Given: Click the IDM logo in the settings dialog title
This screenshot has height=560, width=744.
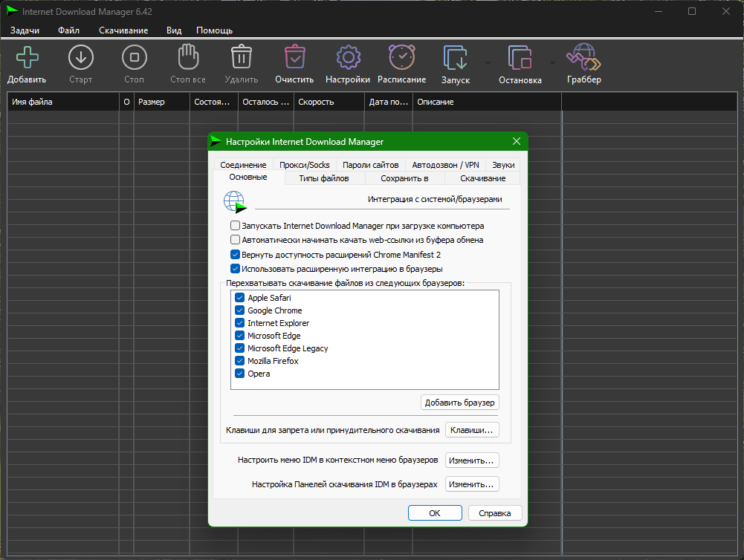Looking at the screenshot, I should (216, 141).
